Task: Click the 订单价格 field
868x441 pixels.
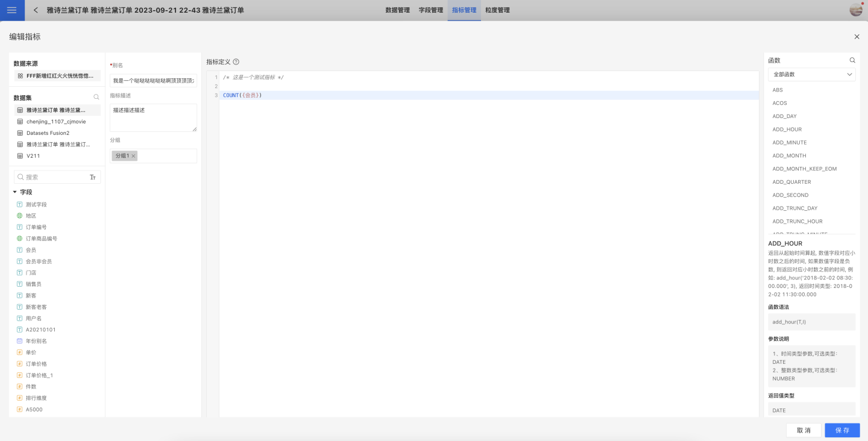Action: tap(36, 364)
